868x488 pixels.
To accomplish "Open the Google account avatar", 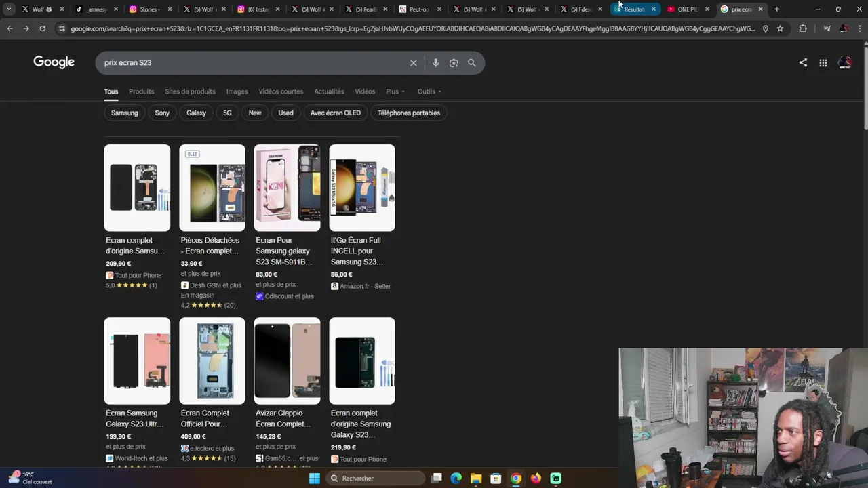I will [845, 62].
